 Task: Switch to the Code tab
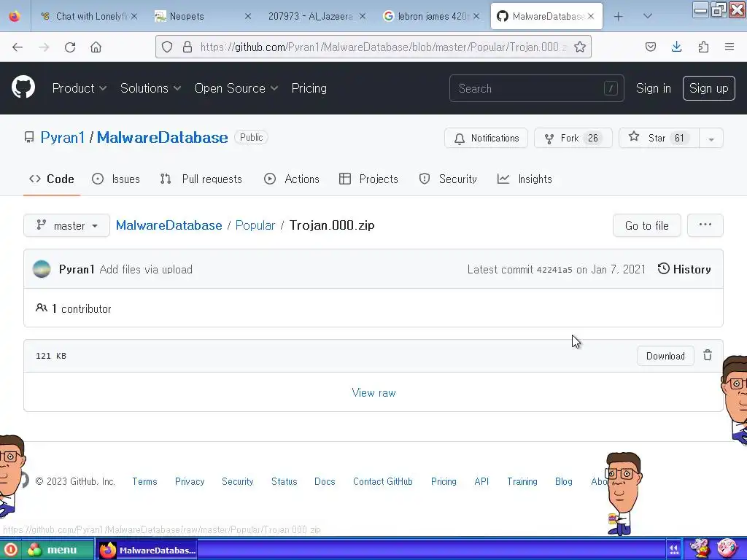(52, 179)
